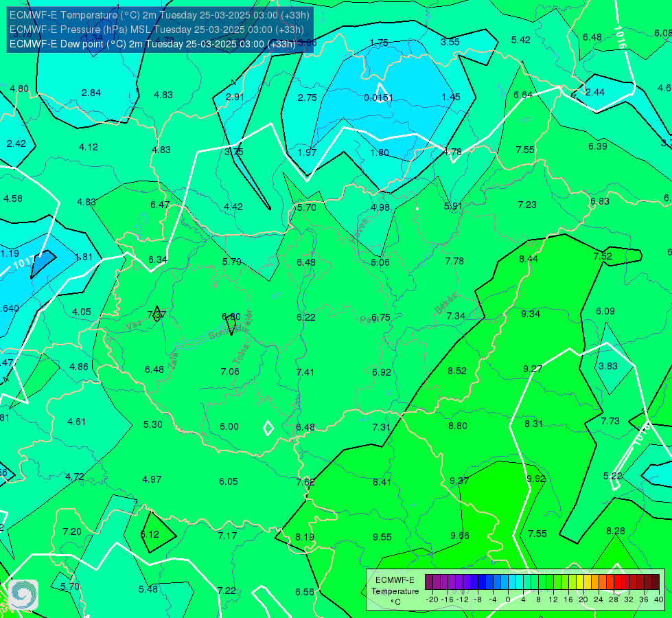Click the 4.05 temperature value

click(x=82, y=312)
